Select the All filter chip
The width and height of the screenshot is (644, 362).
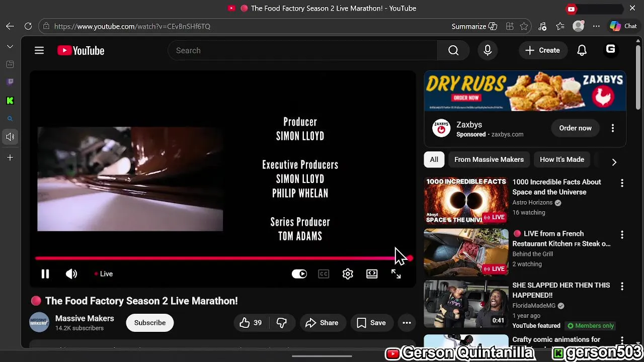[x=434, y=159]
